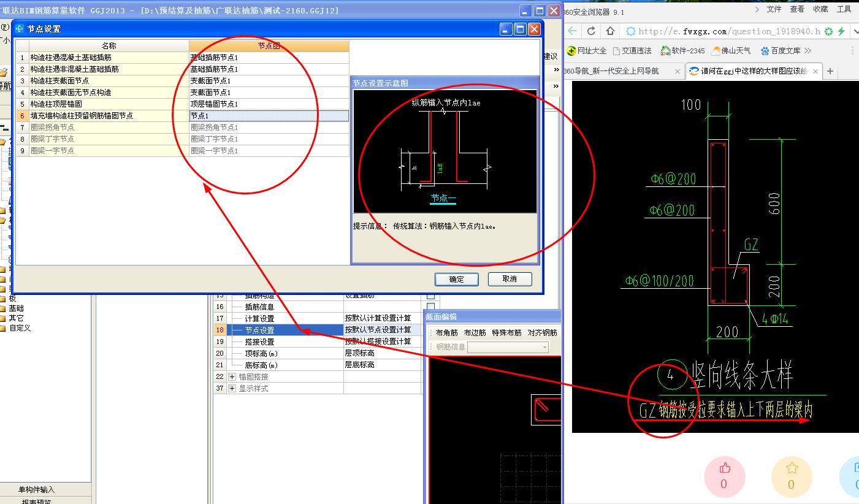Select row 构造柱变截面节点
This screenshot has width=859, height=504.
pyautogui.click(x=109, y=81)
